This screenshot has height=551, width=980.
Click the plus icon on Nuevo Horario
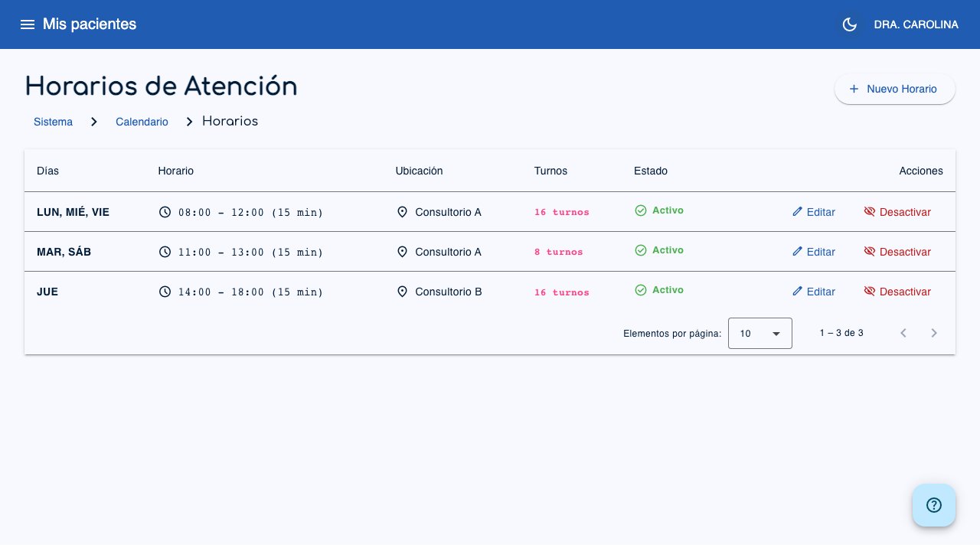pyautogui.click(x=854, y=89)
